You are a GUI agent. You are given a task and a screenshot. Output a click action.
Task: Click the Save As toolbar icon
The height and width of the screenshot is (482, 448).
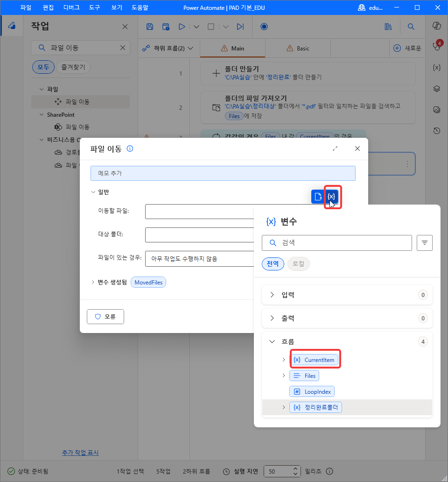tap(166, 27)
